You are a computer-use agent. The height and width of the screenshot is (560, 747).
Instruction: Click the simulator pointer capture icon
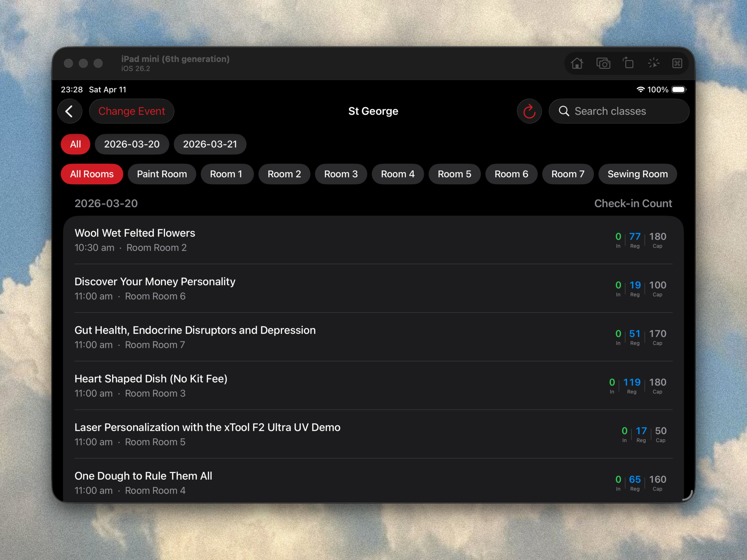tap(653, 63)
